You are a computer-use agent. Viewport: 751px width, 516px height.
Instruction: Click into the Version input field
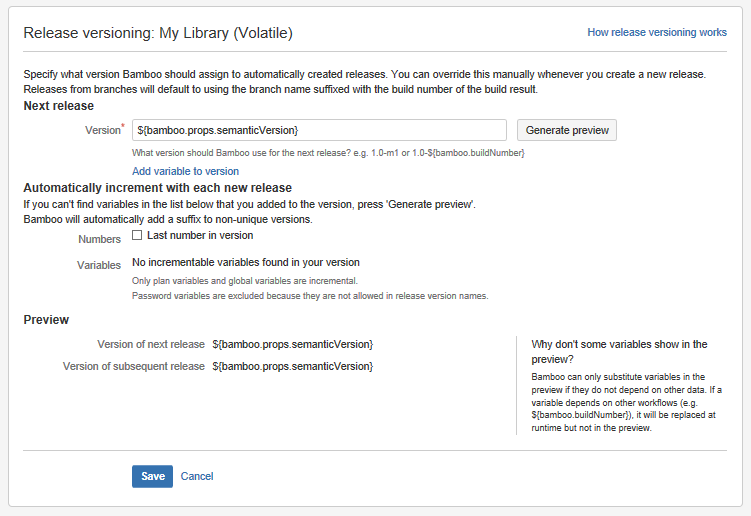coord(319,130)
